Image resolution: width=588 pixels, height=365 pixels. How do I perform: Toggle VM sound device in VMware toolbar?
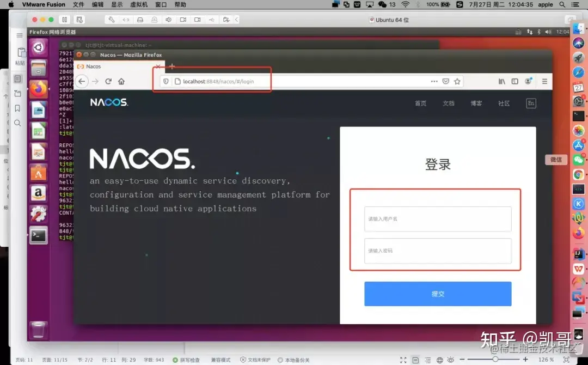[x=168, y=20]
